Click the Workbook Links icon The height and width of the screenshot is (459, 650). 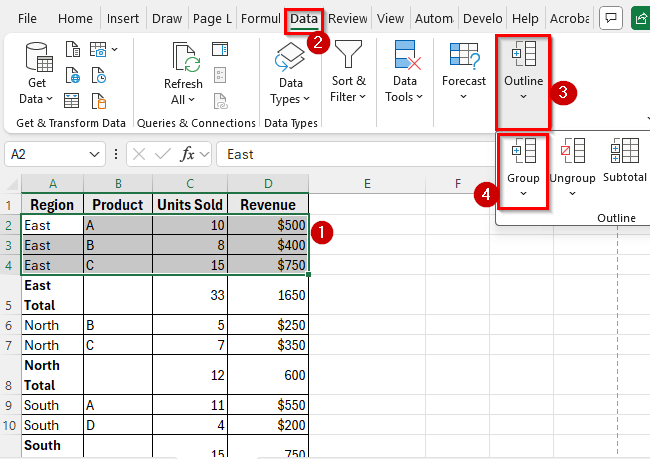coord(221,101)
